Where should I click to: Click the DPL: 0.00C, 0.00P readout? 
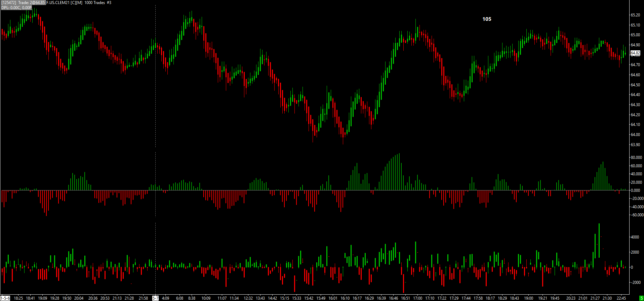point(16,8)
